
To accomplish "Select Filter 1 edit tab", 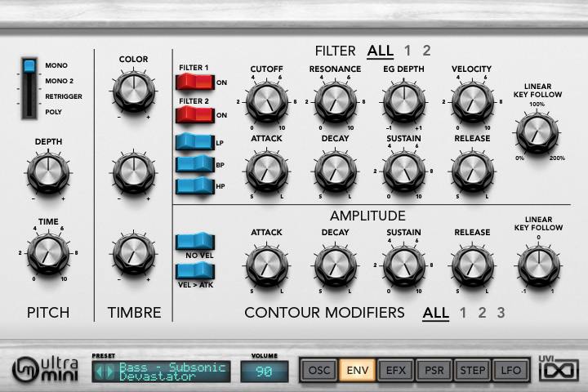I will pyautogui.click(x=408, y=51).
